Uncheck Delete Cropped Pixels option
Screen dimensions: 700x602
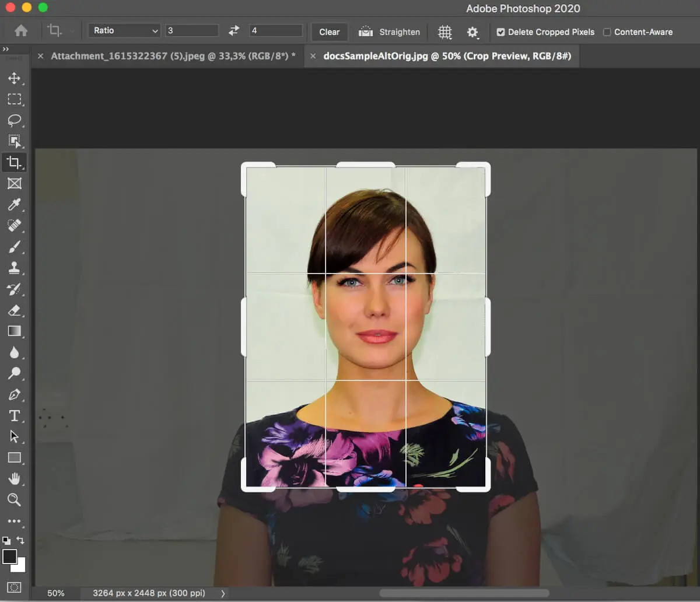[501, 32]
